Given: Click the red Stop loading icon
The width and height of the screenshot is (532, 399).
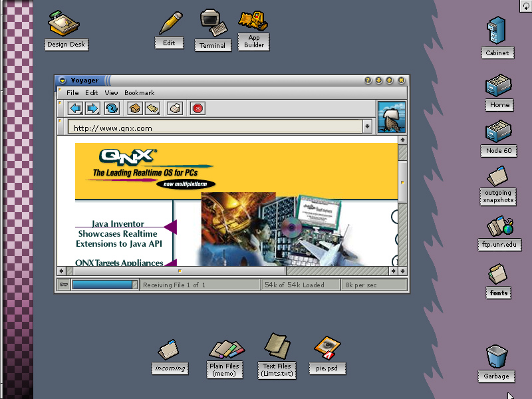Looking at the screenshot, I should pyautogui.click(x=198, y=108).
